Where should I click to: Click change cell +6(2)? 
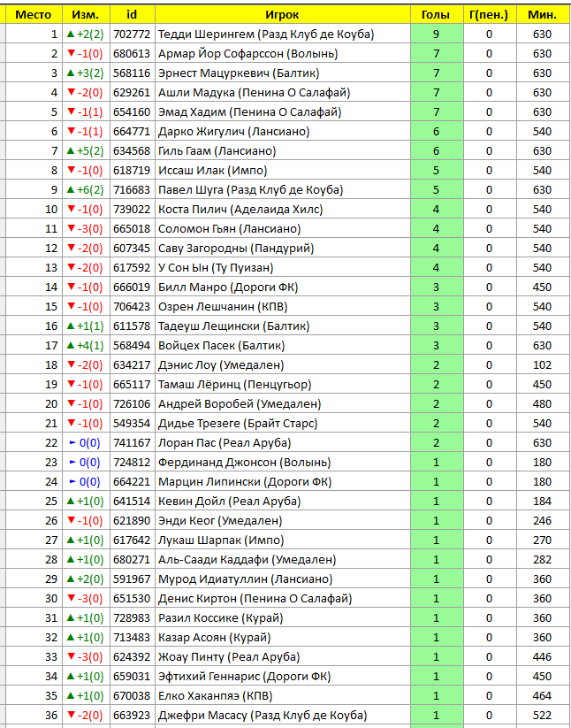[86, 190]
